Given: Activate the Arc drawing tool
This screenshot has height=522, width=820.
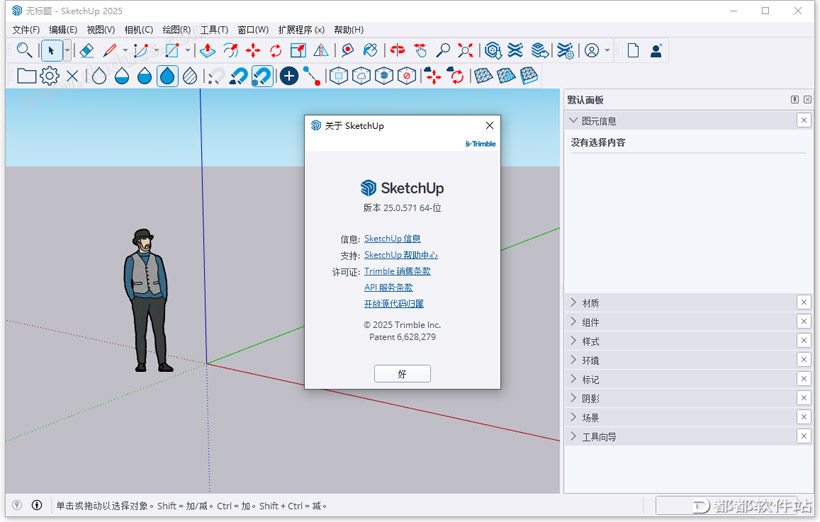Looking at the screenshot, I should coord(141,50).
